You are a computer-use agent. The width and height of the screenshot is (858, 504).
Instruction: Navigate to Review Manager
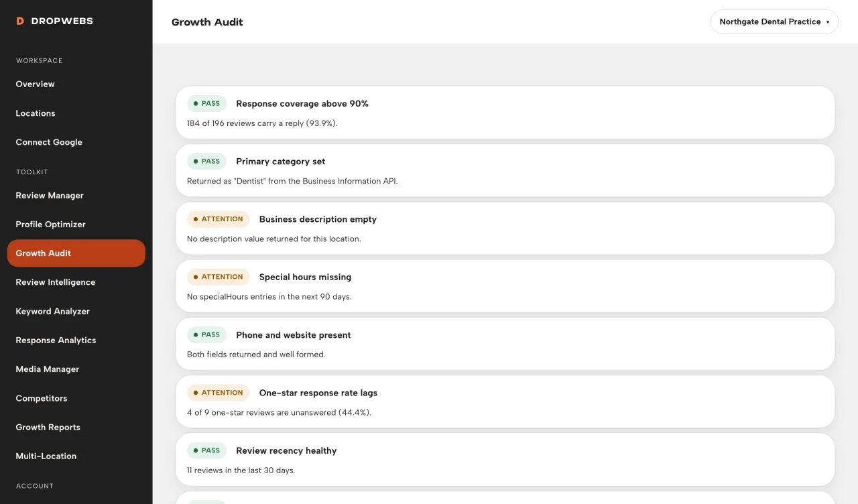pyautogui.click(x=76, y=196)
